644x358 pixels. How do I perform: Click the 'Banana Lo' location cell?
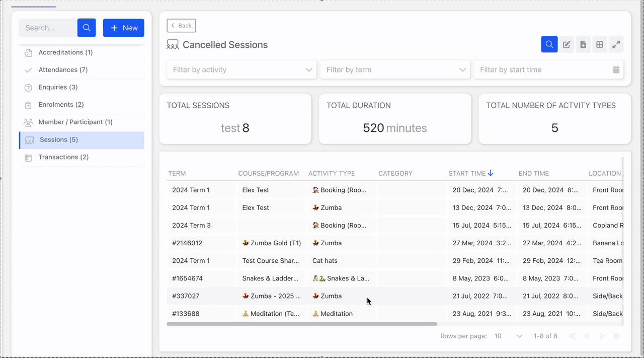tap(606, 243)
